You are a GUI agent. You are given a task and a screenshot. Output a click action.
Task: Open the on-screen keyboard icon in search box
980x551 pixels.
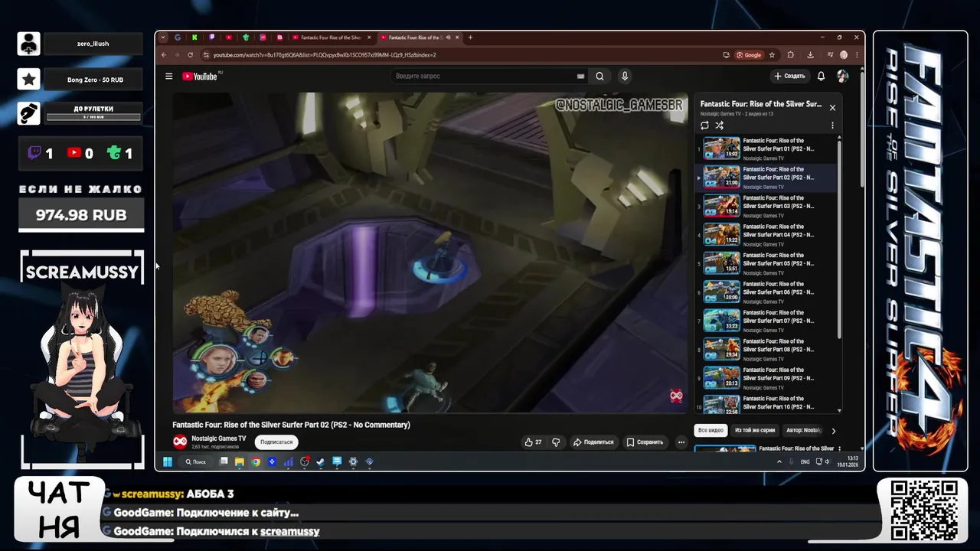pyautogui.click(x=580, y=76)
